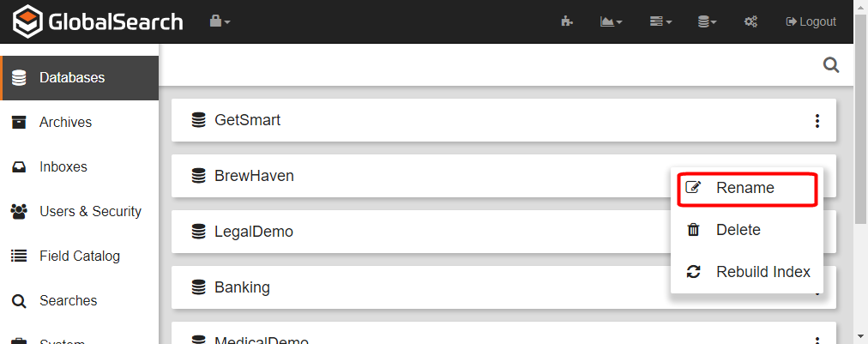Open Inboxes section in sidebar

pyautogui.click(x=63, y=167)
